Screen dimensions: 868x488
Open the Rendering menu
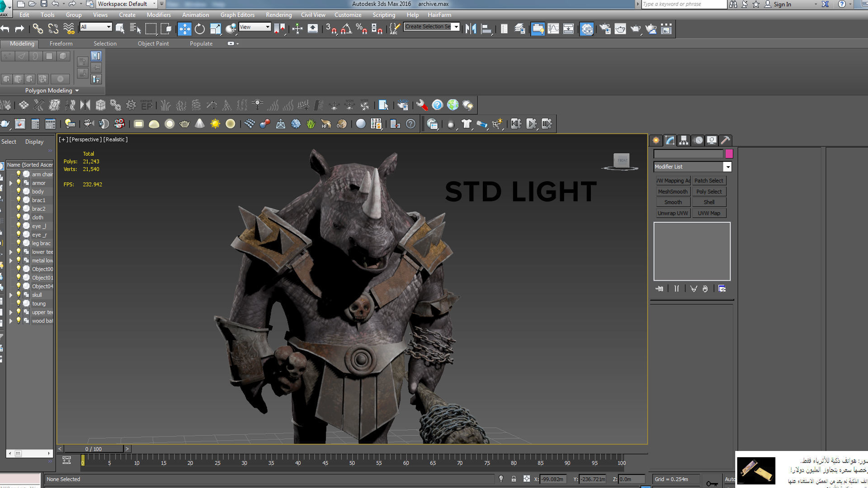[278, 15]
